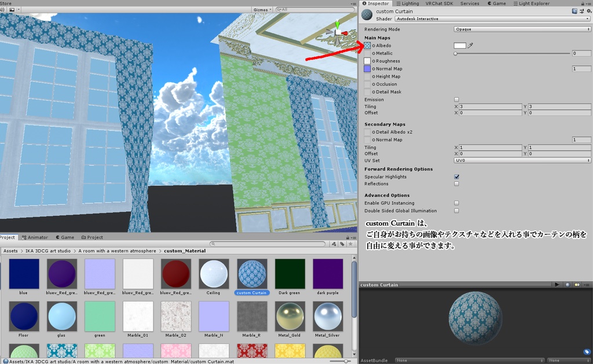
Task: Lock the Inspector with the padlock icon
Action: click(x=583, y=3)
